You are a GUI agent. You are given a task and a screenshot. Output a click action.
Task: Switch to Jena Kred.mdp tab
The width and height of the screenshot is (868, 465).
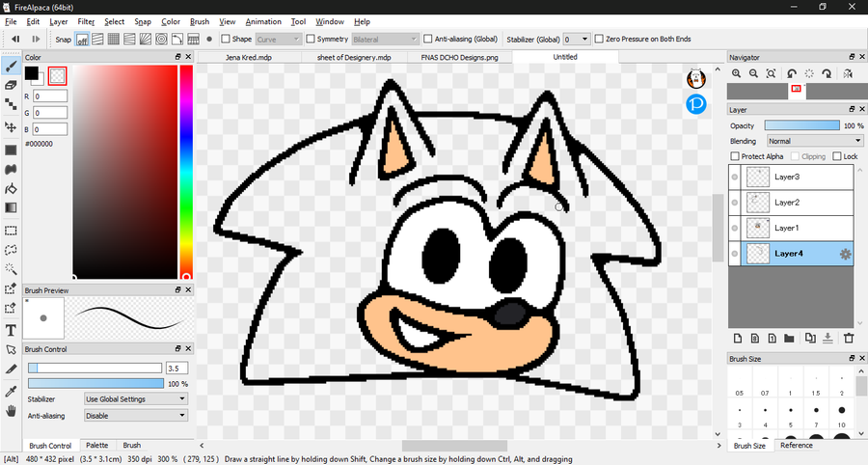[249, 57]
